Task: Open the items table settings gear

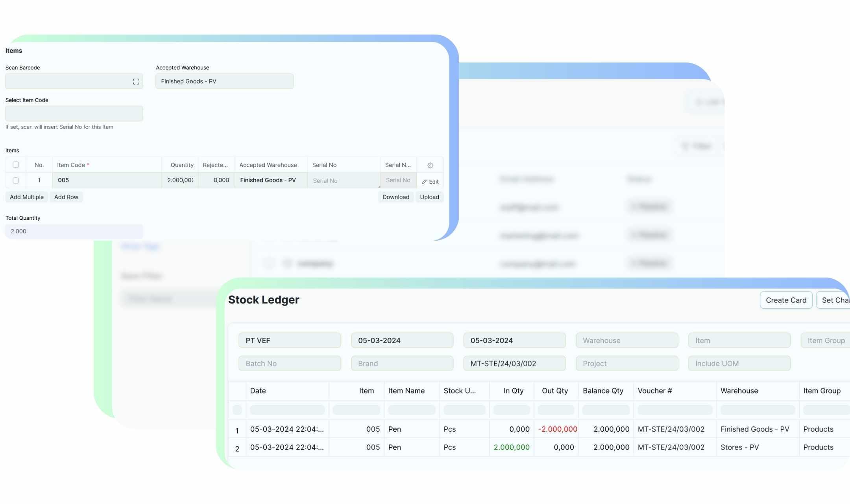Action: click(x=430, y=165)
